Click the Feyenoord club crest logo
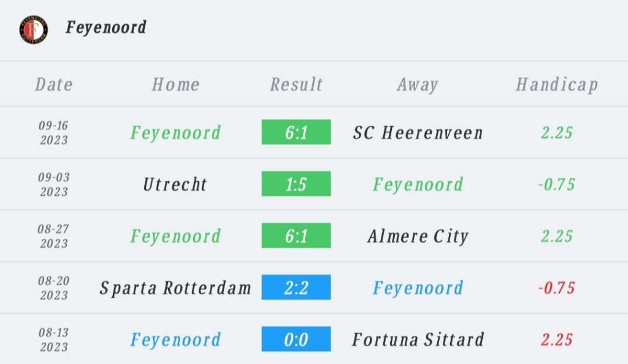 pyautogui.click(x=34, y=29)
